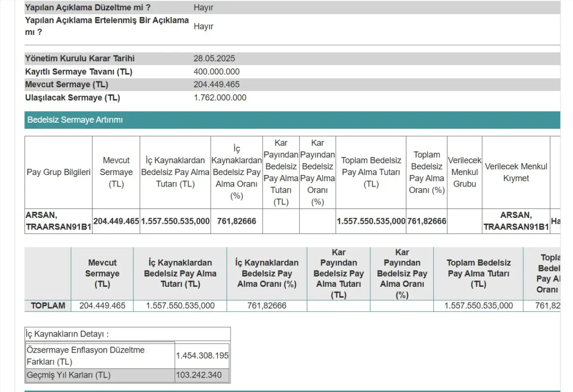The width and height of the screenshot is (573, 392).
Task: Click the Pay Grup Bilgileri column header
Action: (58, 172)
